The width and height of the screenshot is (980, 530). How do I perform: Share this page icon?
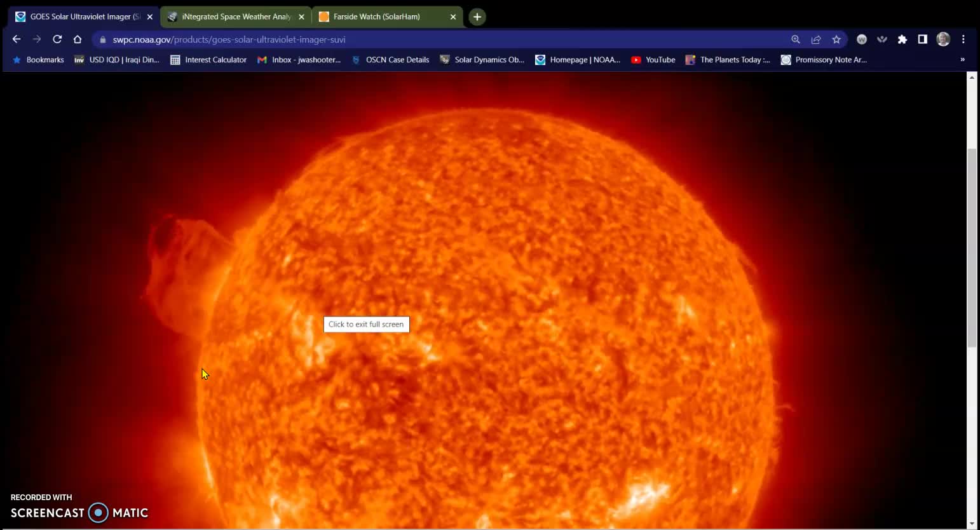(816, 39)
